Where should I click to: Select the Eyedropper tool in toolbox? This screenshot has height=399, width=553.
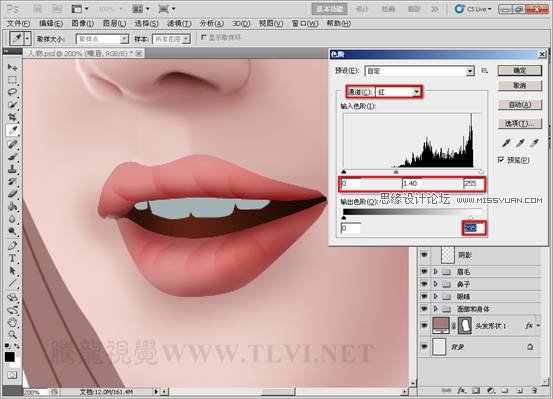point(12,130)
